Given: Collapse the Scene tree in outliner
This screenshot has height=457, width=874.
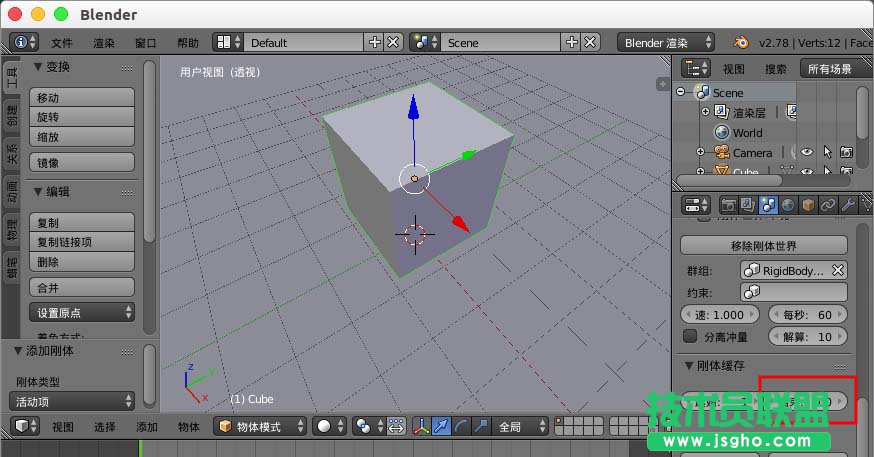Looking at the screenshot, I should [682, 92].
